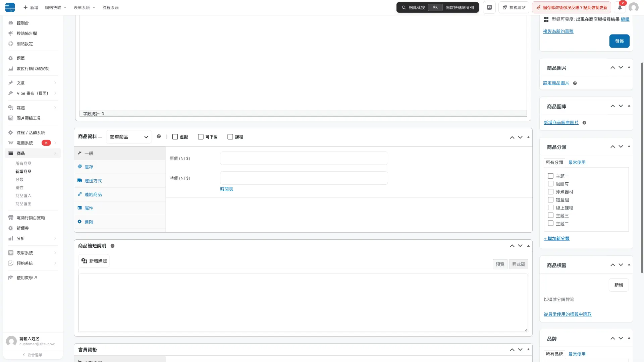
Task: Open 數位行銷代碼安裝 in sidebar
Action: point(33,68)
